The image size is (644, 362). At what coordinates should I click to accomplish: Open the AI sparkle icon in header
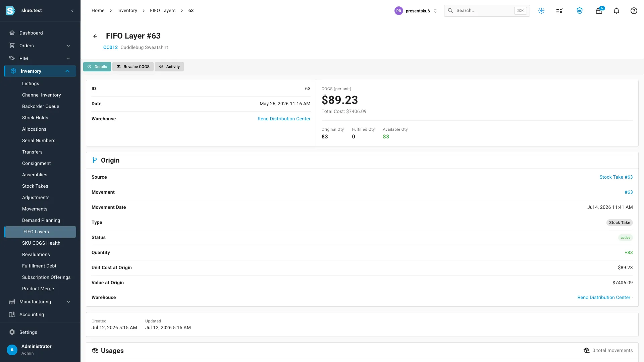tap(541, 11)
